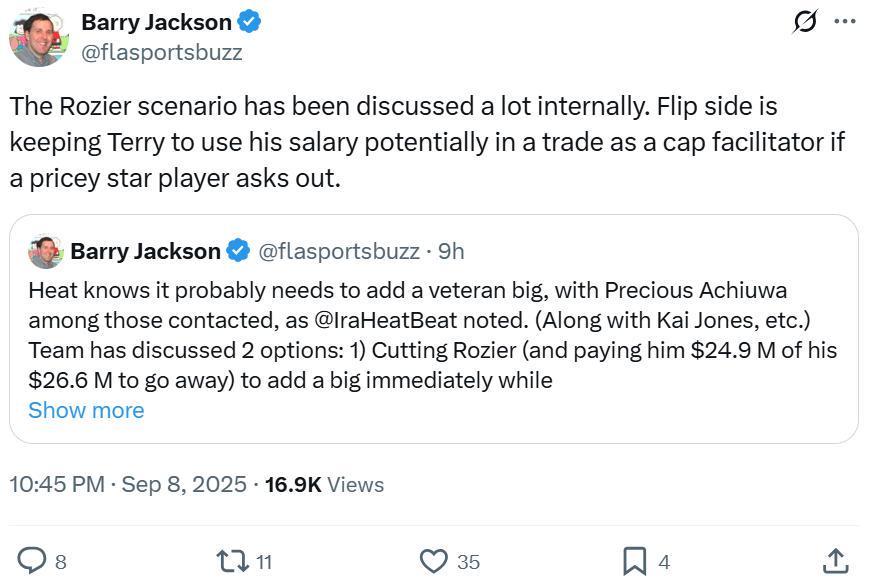Click the quoted tweet's 9h timestamp

[451, 251]
